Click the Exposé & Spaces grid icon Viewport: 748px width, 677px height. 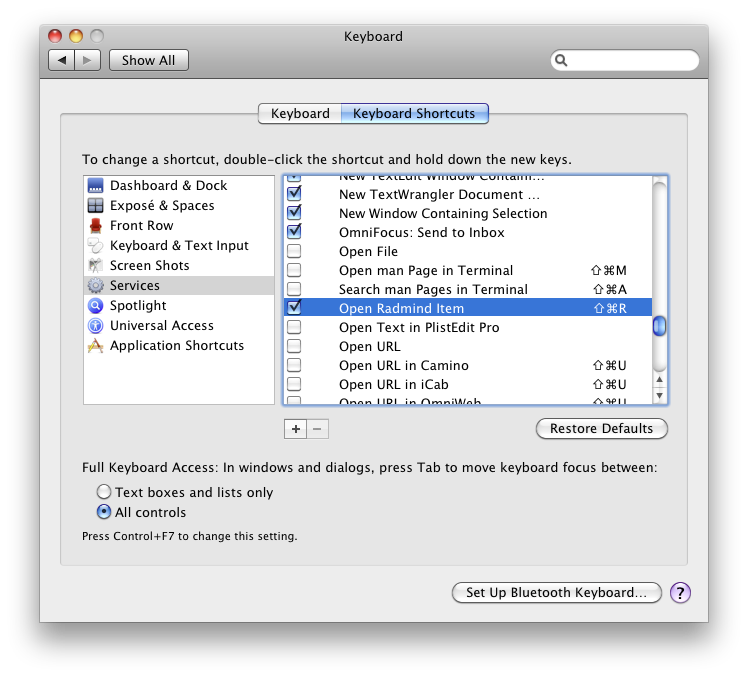[95, 206]
